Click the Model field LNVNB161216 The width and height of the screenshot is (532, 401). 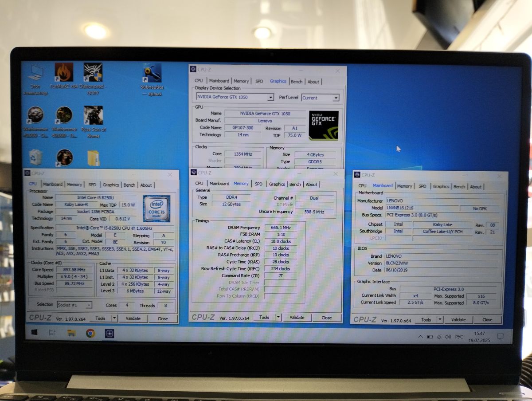click(x=422, y=208)
